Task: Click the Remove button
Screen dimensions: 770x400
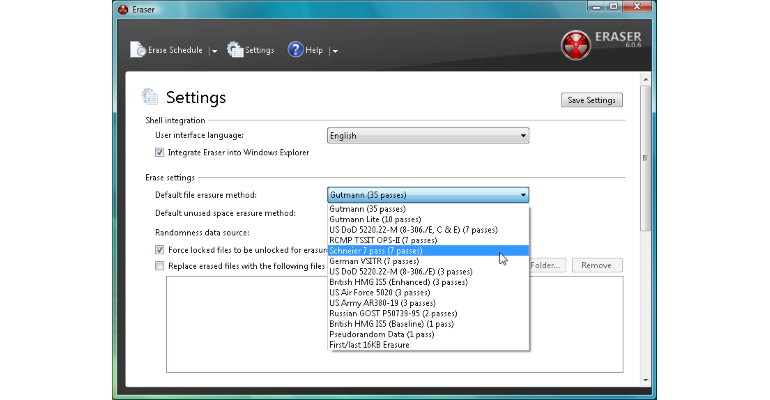Action: click(597, 265)
